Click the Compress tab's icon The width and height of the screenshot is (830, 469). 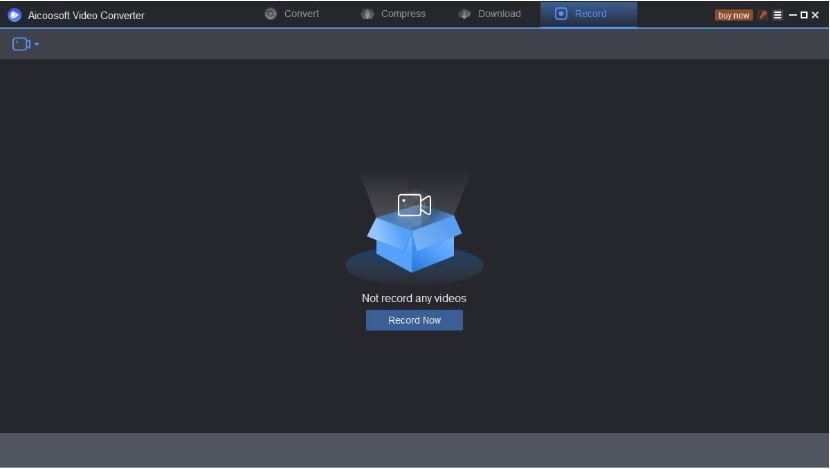pyautogui.click(x=367, y=14)
